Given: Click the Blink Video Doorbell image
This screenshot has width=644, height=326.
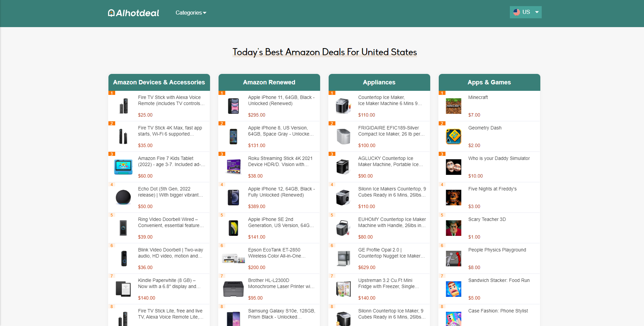Looking at the screenshot, I should coord(123,259).
